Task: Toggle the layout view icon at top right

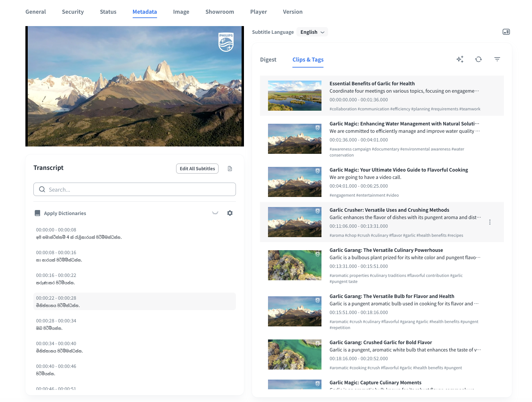Action: click(x=506, y=32)
